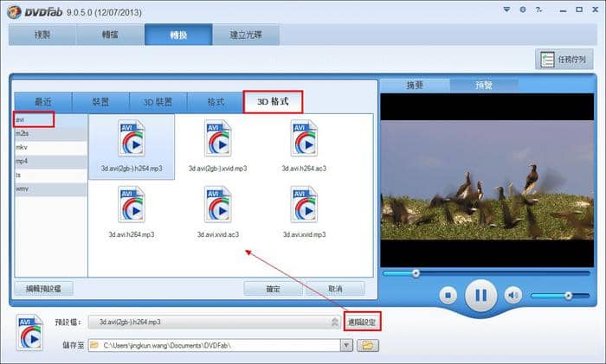Image resolution: width=606 pixels, height=364 pixels.
Task: Open the 格式 (Format) profile tab
Action: [x=216, y=102]
